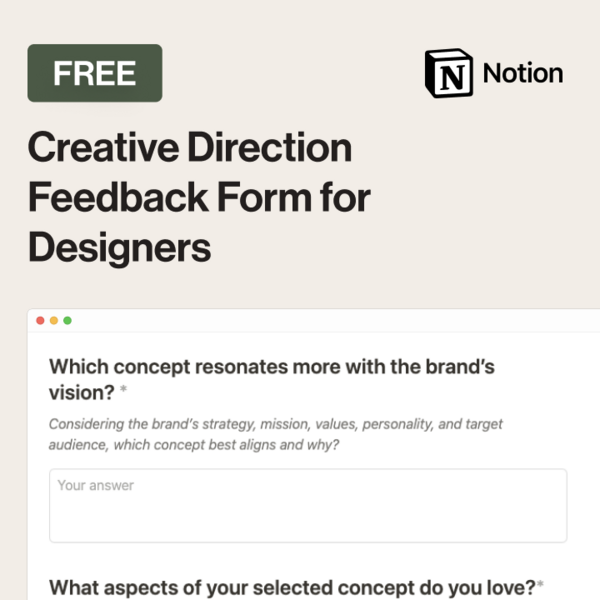Click the green FREE badge
The image size is (600, 600).
click(95, 73)
